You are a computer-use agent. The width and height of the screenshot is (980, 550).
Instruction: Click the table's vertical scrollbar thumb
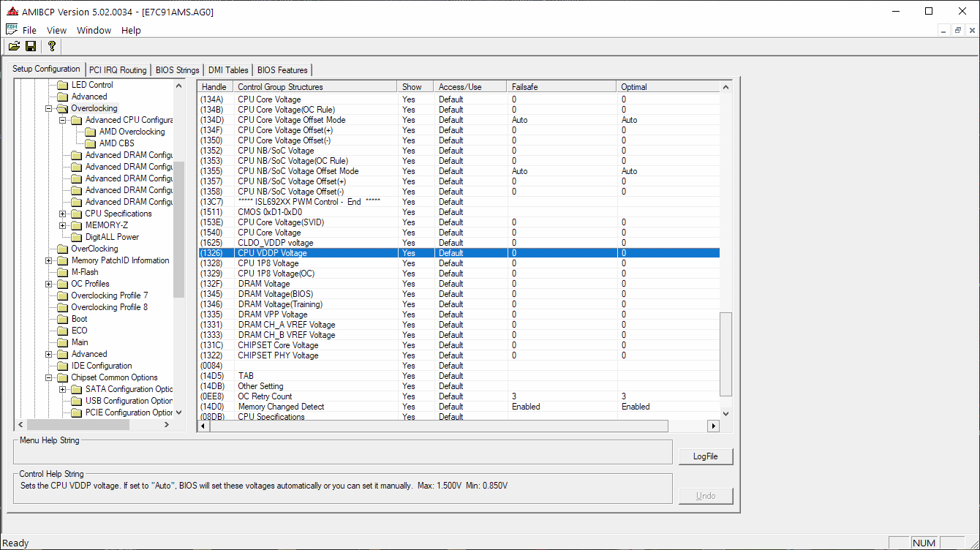coord(725,354)
